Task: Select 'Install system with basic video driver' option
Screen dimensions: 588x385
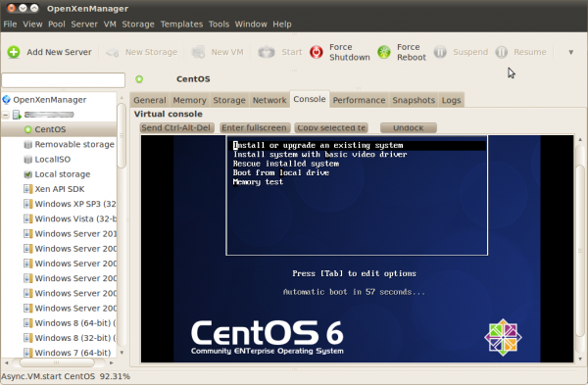Action: click(319, 155)
